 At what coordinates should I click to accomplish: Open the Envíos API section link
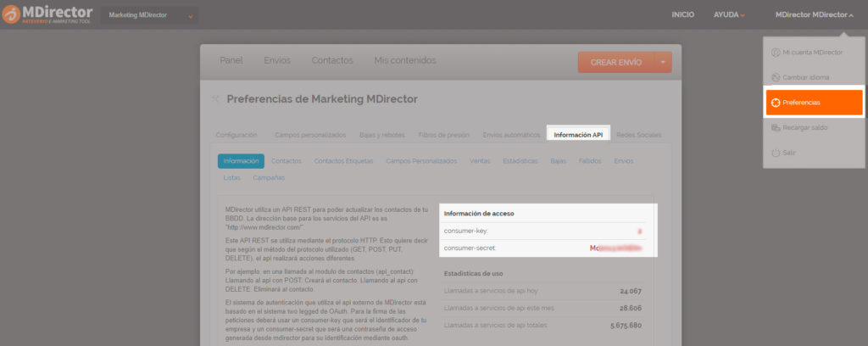(623, 161)
